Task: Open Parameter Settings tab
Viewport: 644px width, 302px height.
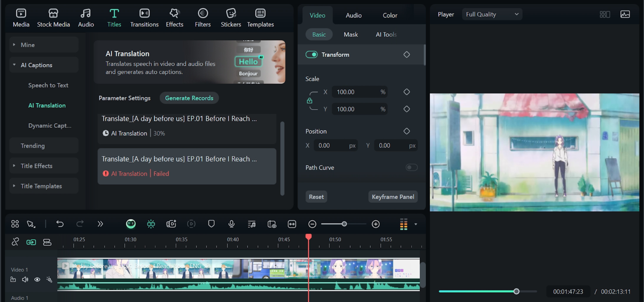Action: (124, 98)
